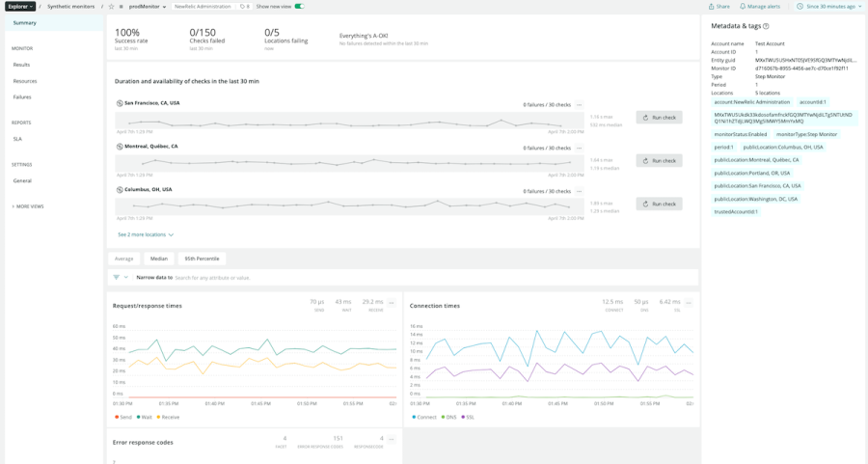Click NewRelic Administration account label
Image resolution: width=868 pixels, height=464 pixels.
(x=203, y=7)
